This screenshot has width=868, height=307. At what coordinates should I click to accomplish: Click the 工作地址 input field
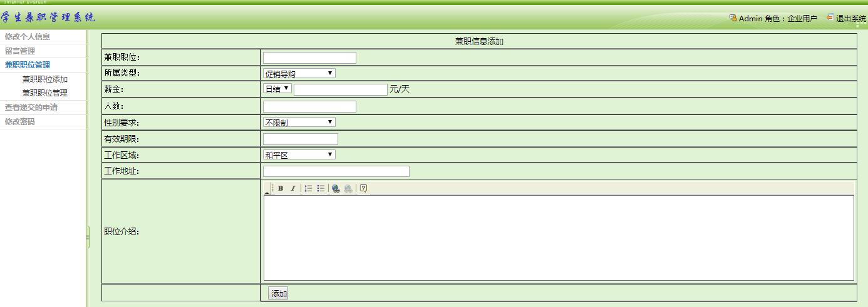pyautogui.click(x=336, y=171)
